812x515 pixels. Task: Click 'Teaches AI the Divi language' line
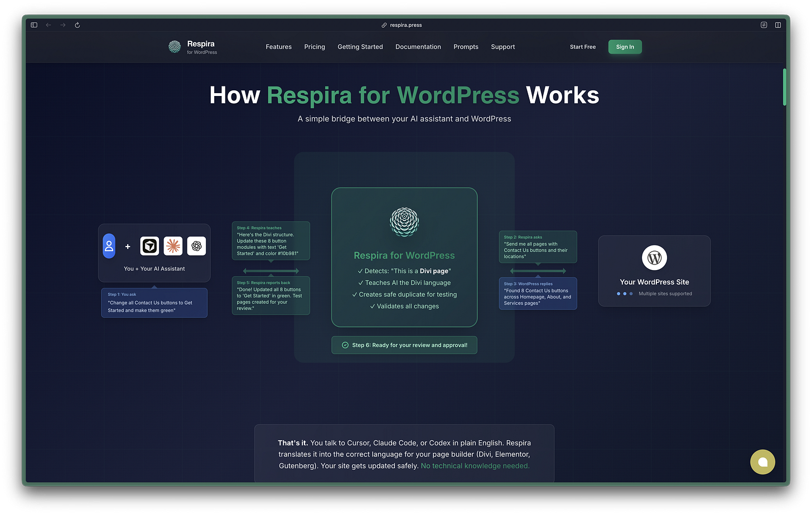click(x=404, y=283)
